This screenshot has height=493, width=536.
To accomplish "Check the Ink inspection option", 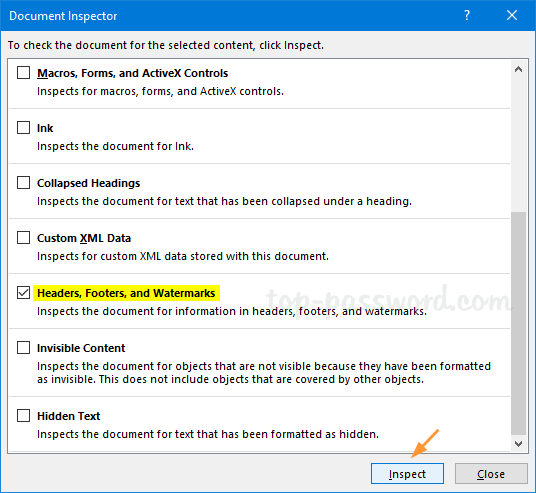I will click(x=24, y=128).
